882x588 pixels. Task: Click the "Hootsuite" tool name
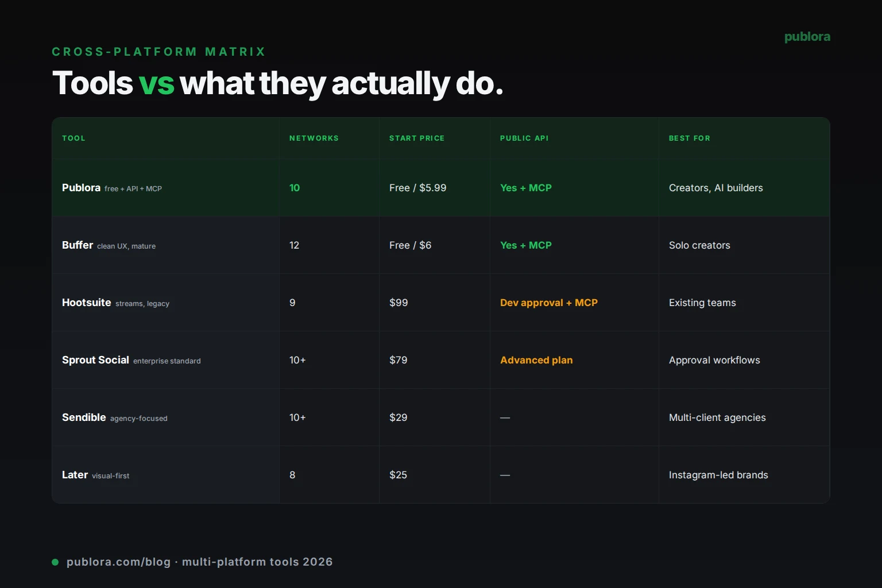pos(87,303)
